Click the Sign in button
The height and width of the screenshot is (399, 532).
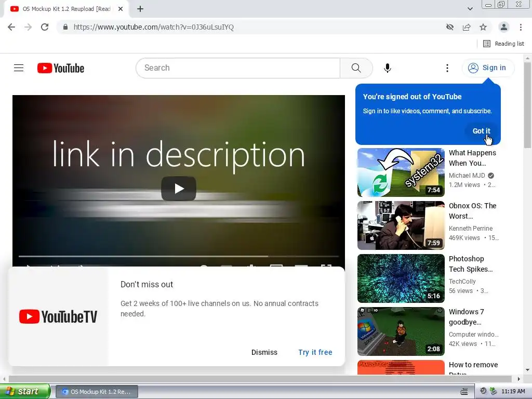click(x=488, y=68)
